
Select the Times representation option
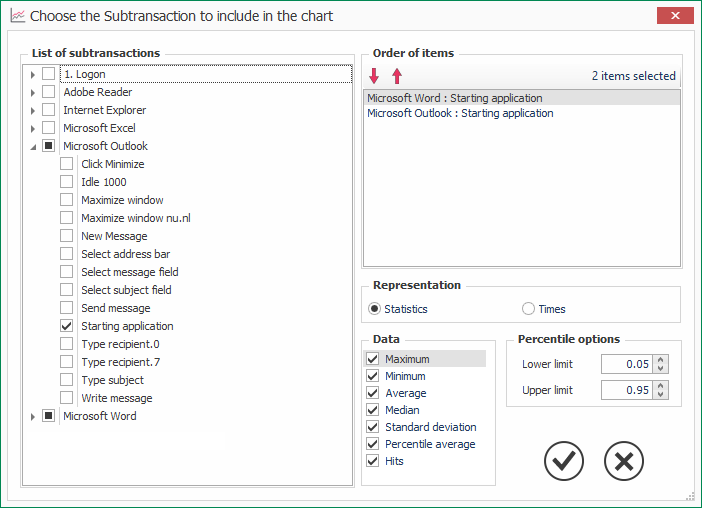pyautogui.click(x=528, y=309)
